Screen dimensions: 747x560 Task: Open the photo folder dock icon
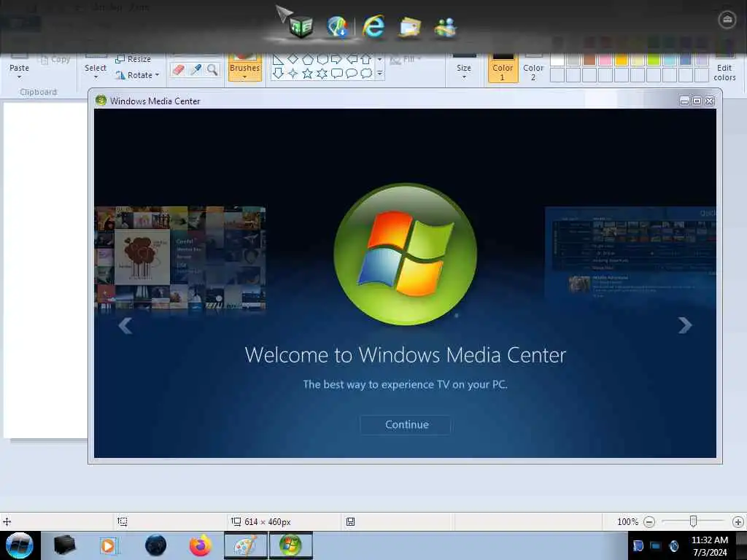pos(410,27)
